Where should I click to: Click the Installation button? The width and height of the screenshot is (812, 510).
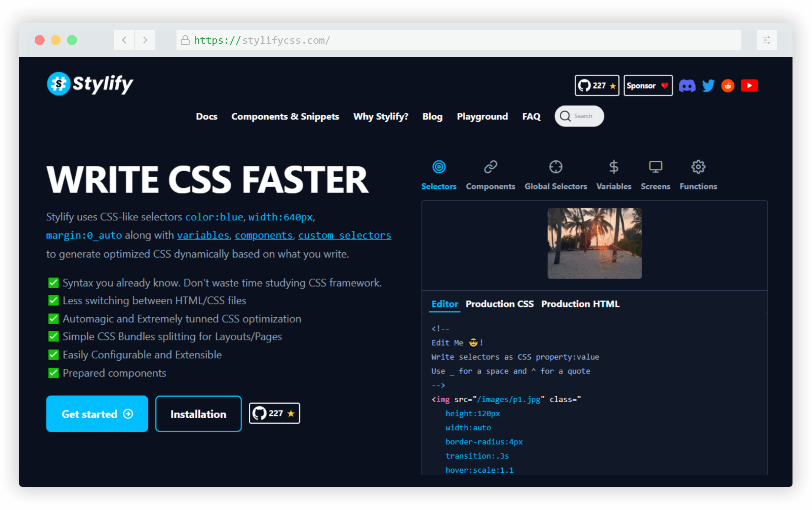point(198,414)
